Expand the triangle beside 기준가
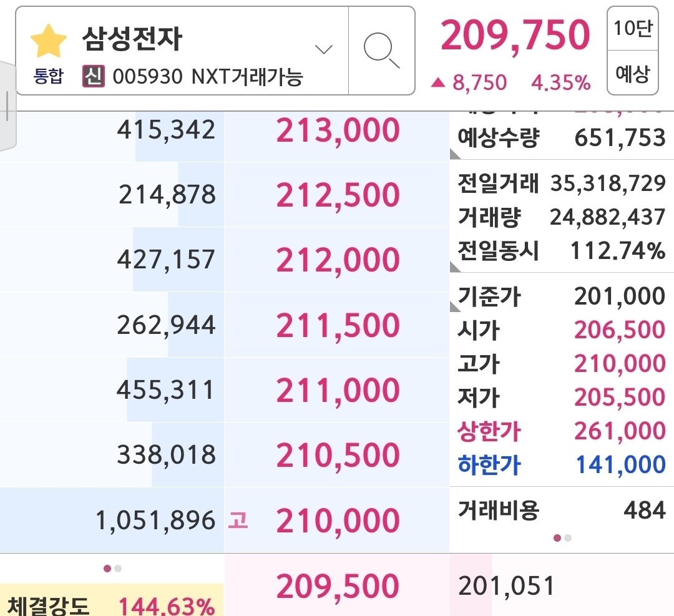674x616 pixels. pos(454,306)
